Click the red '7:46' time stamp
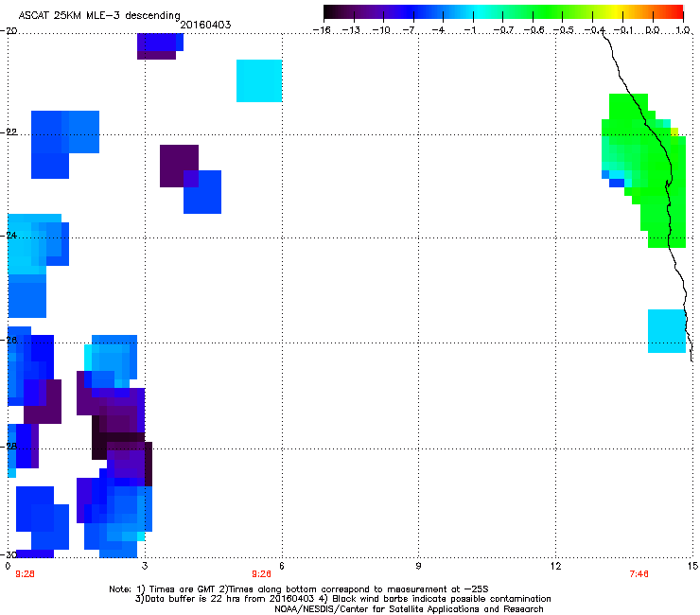 (x=639, y=574)
